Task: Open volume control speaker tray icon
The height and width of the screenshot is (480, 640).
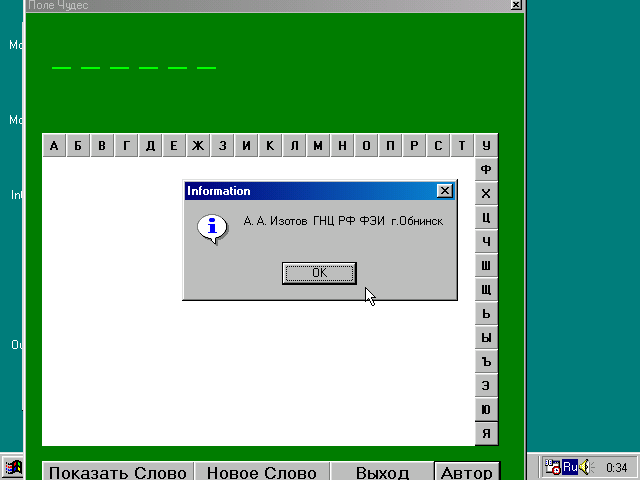Action: [x=584, y=467]
